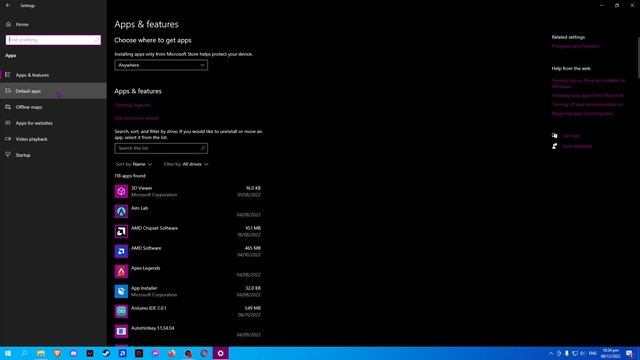
Task: Open Video playback section
Action: 53,139
